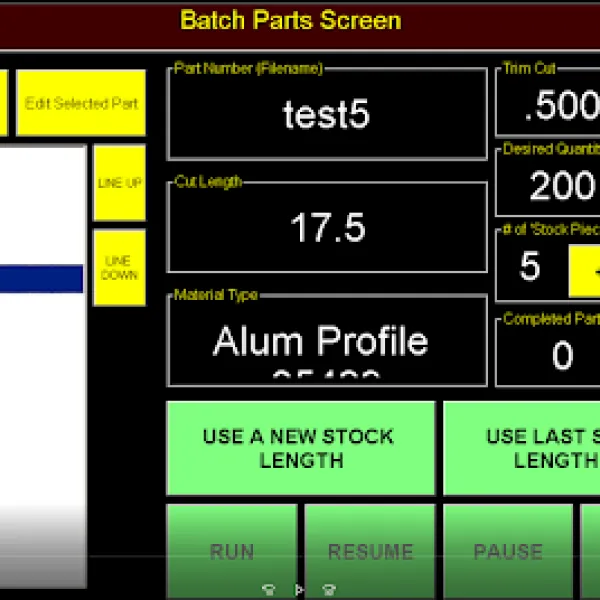Click the Completed Parts counter field
Image resolution: width=600 pixels, height=600 pixels.
pyautogui.click(x=550, y=355)
